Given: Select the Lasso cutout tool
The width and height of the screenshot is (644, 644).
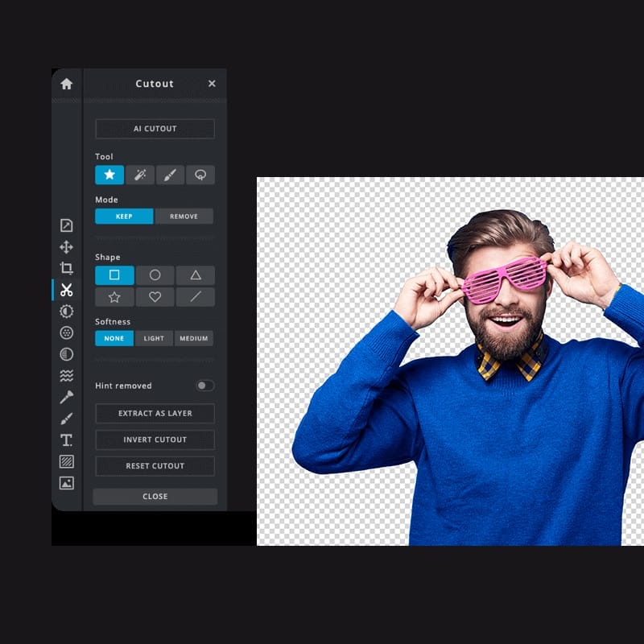Looking at the screenshot, I should 200,175.
